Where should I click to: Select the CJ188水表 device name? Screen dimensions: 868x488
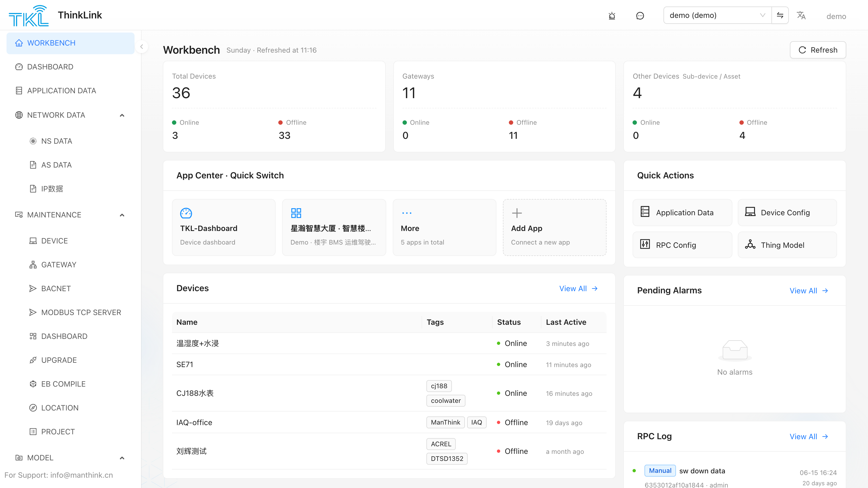click(195, 393)
